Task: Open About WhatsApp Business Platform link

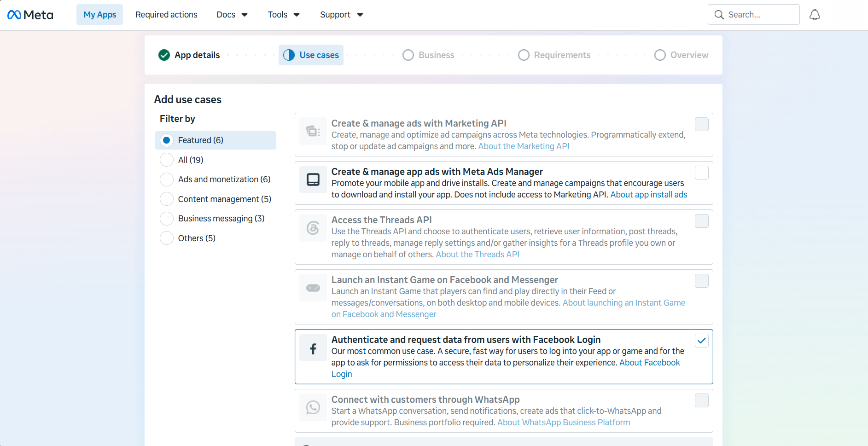Action: point(564,423)
